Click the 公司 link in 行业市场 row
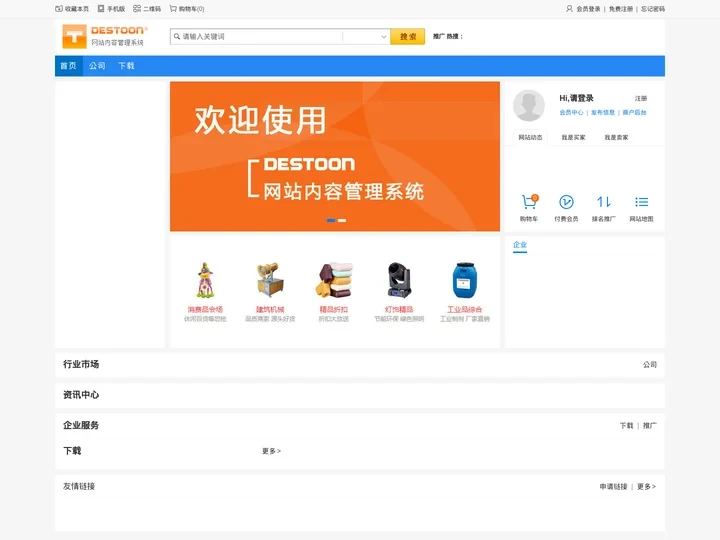This screenshot has height=540, width=720. coord(650,365)
